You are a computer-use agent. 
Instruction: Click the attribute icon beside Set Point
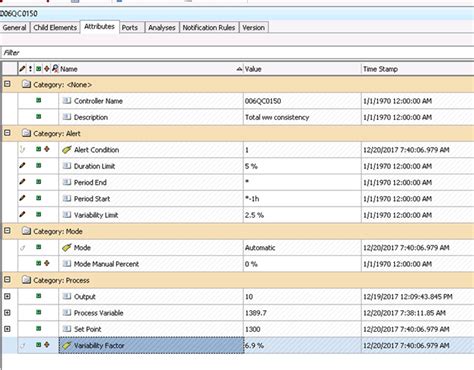click(67, 329)
